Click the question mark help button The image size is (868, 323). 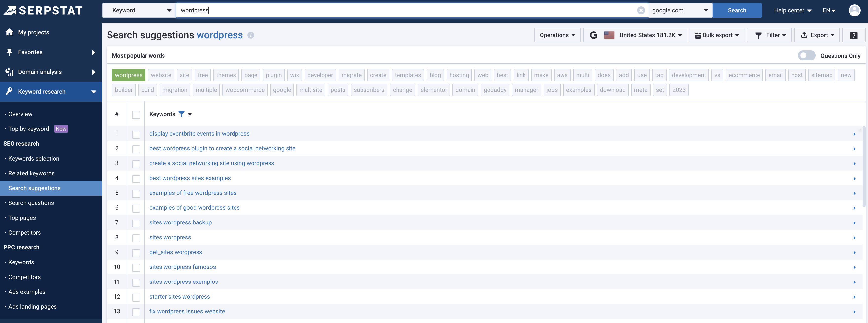[853, 35]
